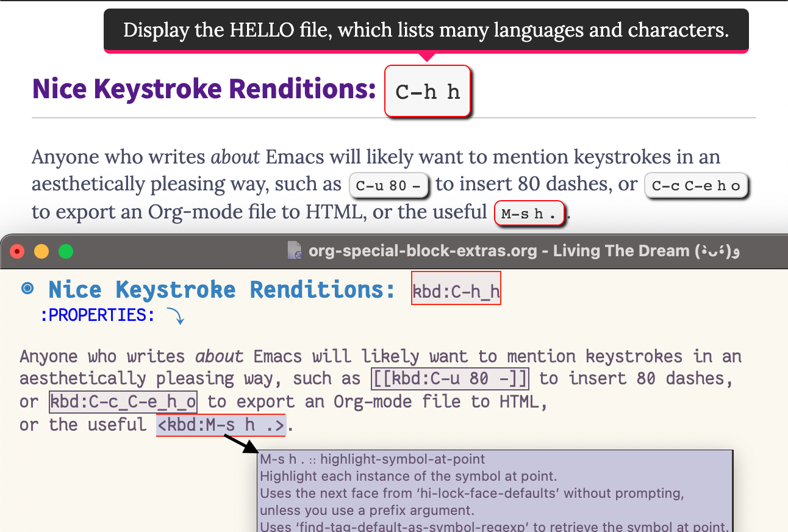Click the kbd:C-c_C-e_h_o link in Emacs
Image resolution: width=788 pixels, height=532 pixels.
point(123,402)
